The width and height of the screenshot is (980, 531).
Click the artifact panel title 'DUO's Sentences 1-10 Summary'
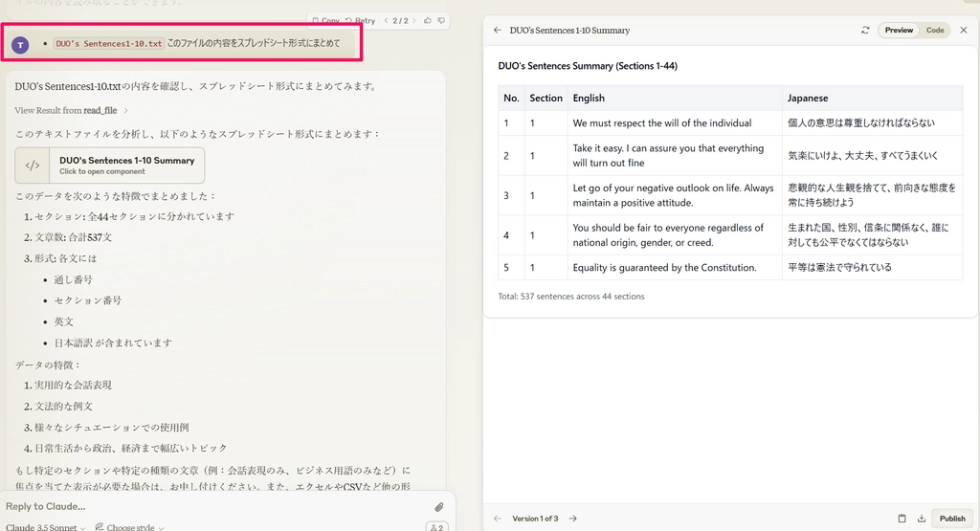569,30
